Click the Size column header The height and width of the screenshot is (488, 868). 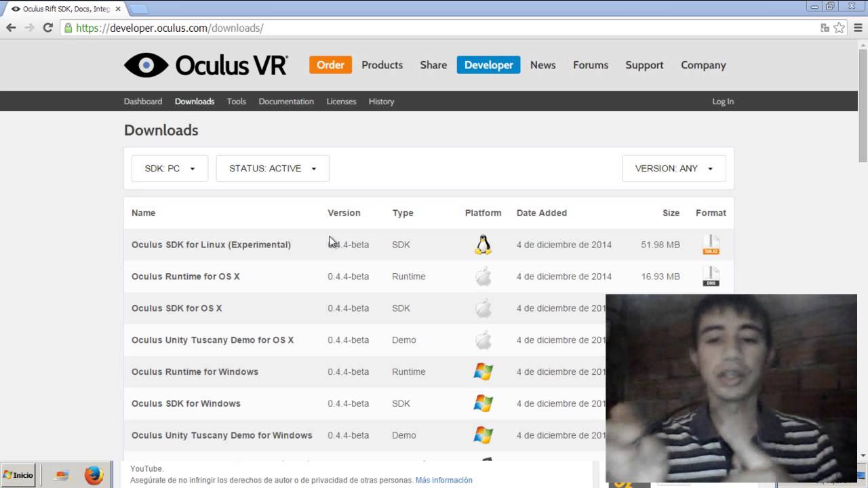point(671,213)
